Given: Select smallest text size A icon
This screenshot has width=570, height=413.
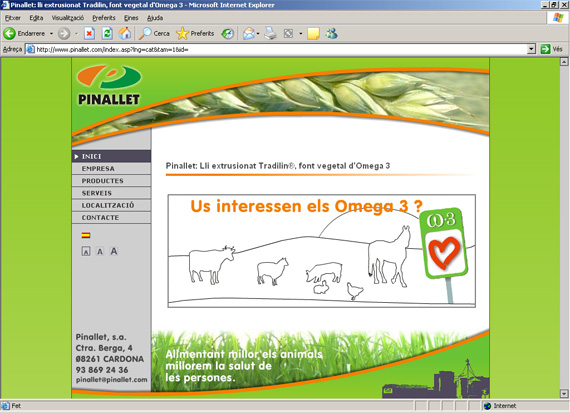Looking at the screenshot, I should coord(86,251).
